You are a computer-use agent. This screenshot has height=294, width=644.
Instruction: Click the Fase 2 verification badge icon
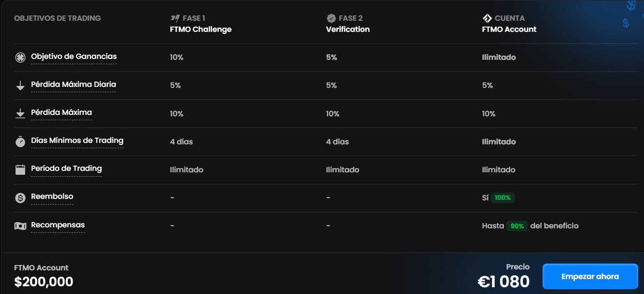(331, 18)
